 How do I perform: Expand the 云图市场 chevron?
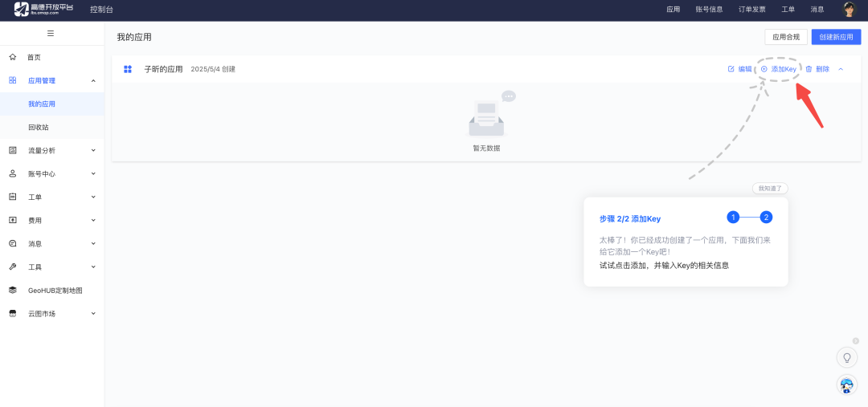pos(93,314)
